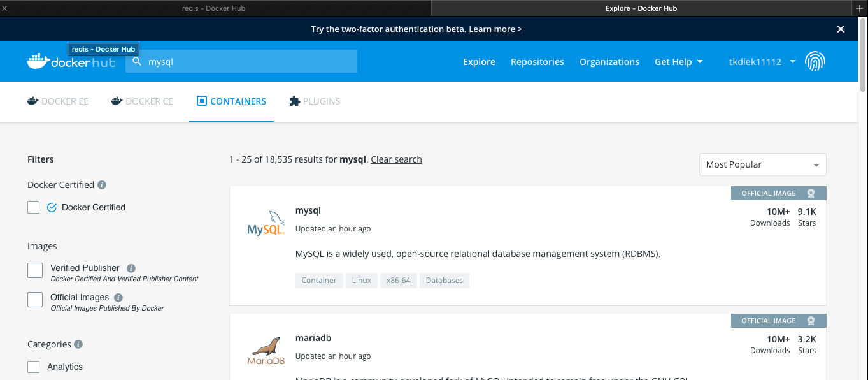The image size is (868, 380).
Task: Click the Docker Hub whale logo
Action: pyautogui.click(x=71, y=62)
